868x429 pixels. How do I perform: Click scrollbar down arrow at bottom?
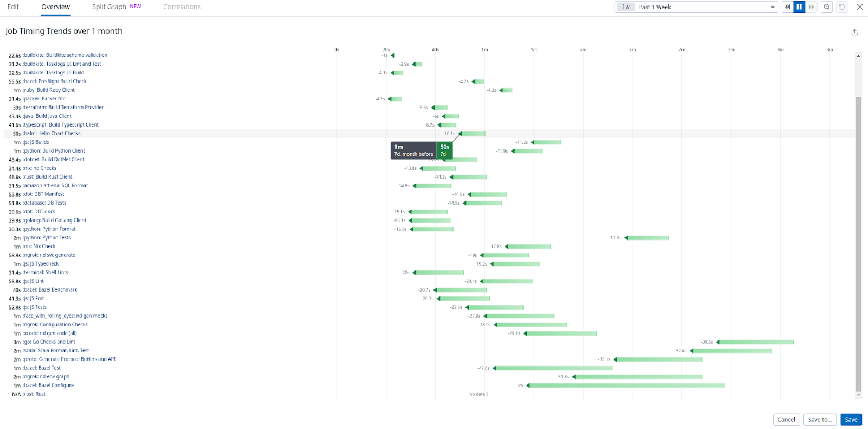(x=858, y=395)
